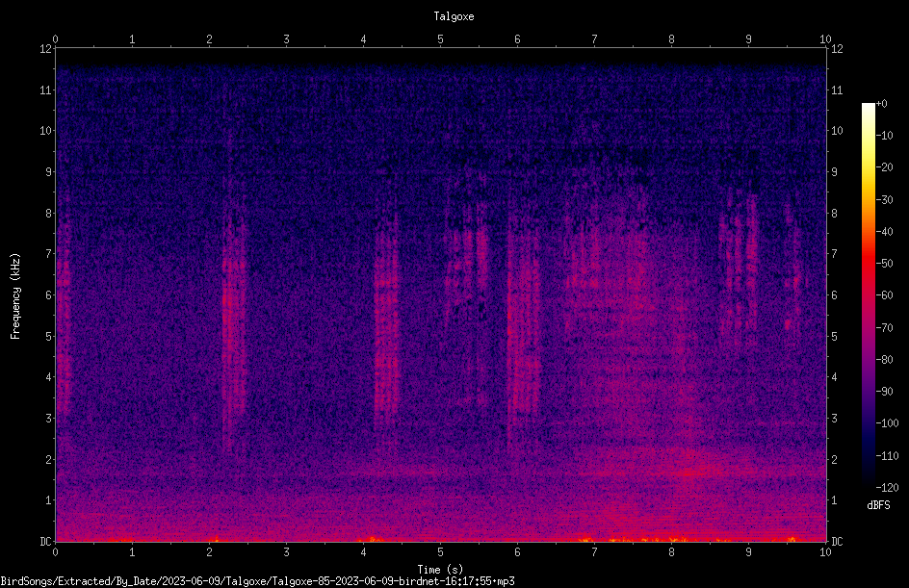Click the 6 kHz label on right axis
This screenshot has height=588, width=909.
point(834,294)
